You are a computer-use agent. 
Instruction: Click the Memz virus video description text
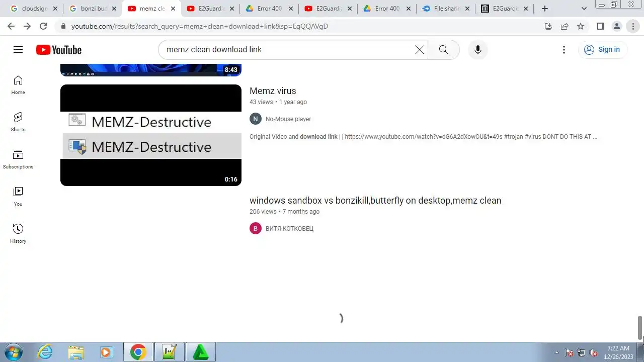423,137
